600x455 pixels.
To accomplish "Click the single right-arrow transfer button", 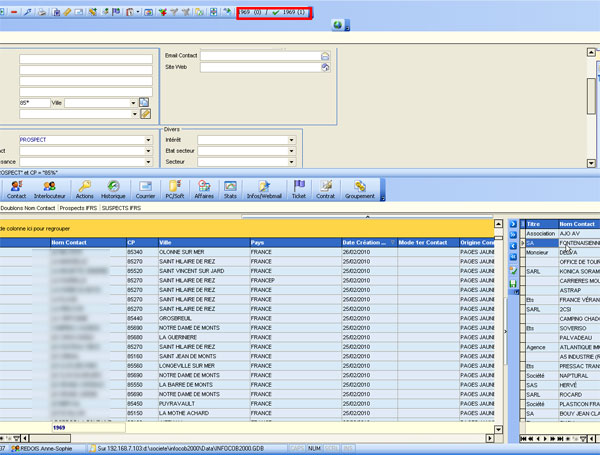I will [x=513, y=224].
